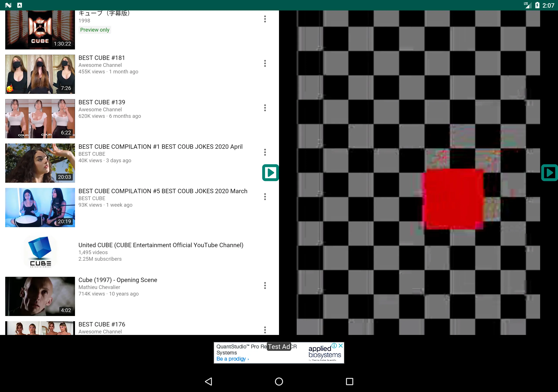Tap Mathieu Chevalier channel name

click(x=99, y=287)
